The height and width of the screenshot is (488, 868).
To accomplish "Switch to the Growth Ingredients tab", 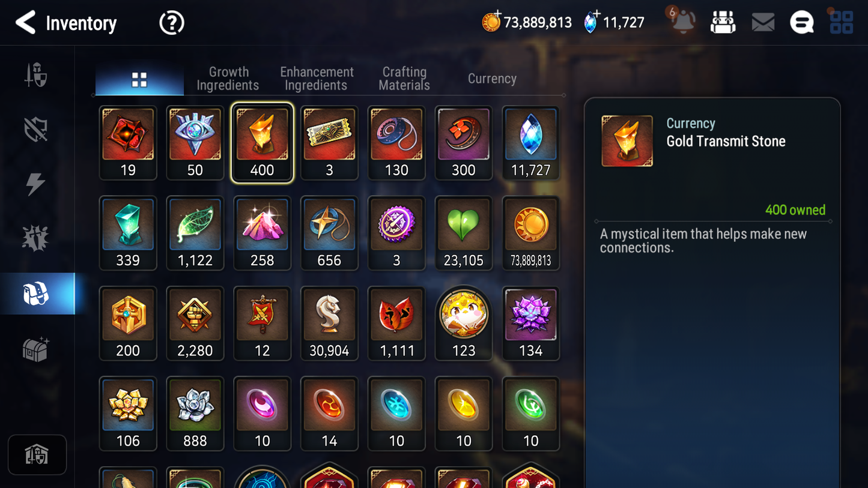I will (228, 79).
